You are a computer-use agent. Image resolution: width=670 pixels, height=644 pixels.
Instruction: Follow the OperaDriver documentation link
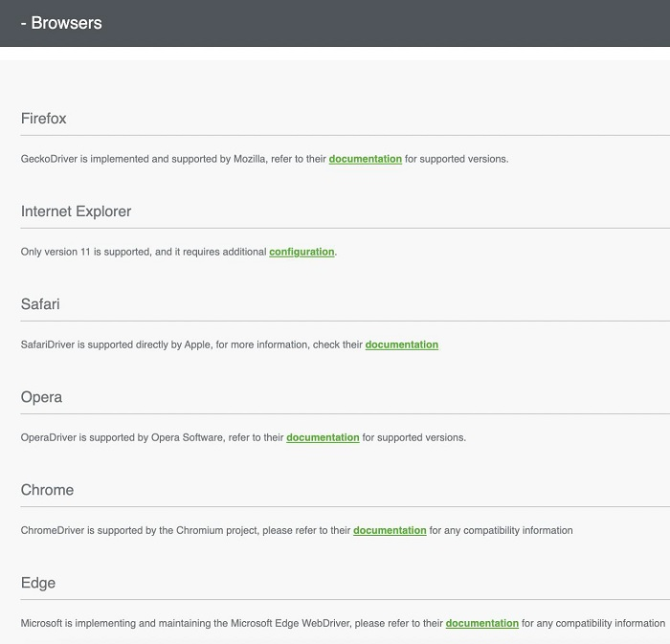[x=323, y=437]
